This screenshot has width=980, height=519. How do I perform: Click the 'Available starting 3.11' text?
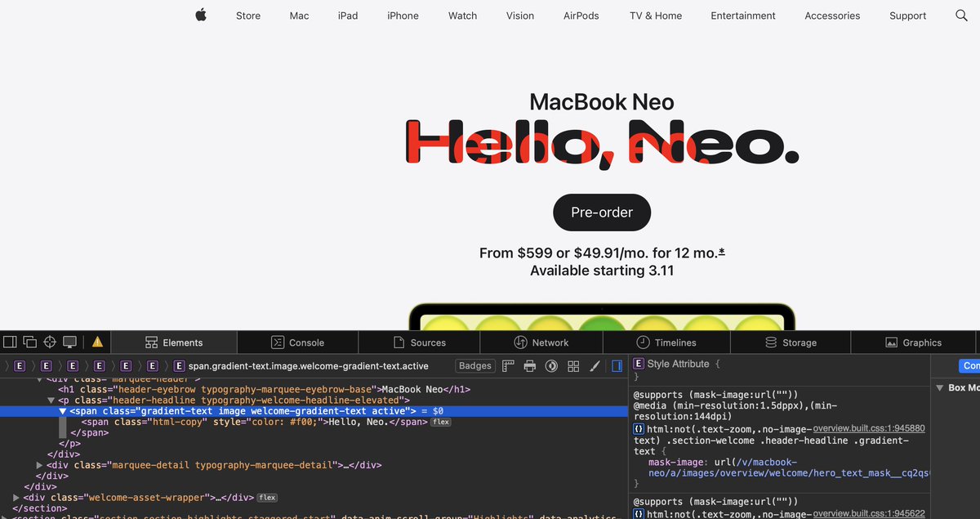click(602, 271)
